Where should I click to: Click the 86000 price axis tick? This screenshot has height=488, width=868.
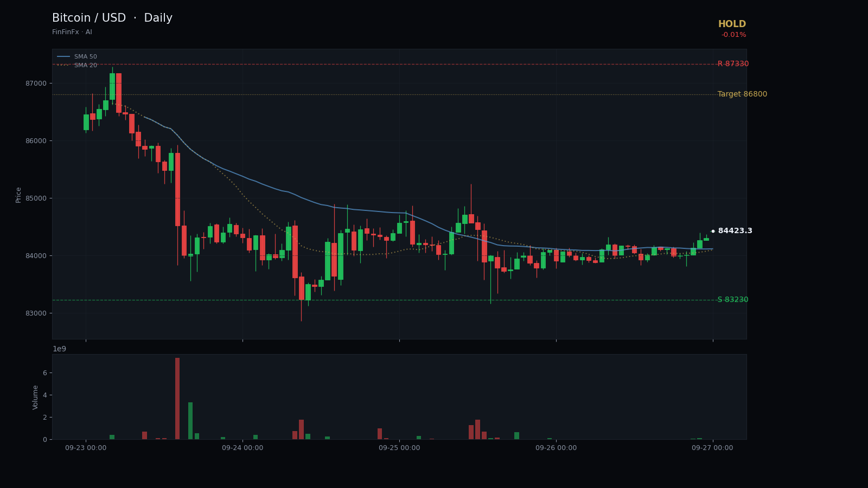[37, 141]
